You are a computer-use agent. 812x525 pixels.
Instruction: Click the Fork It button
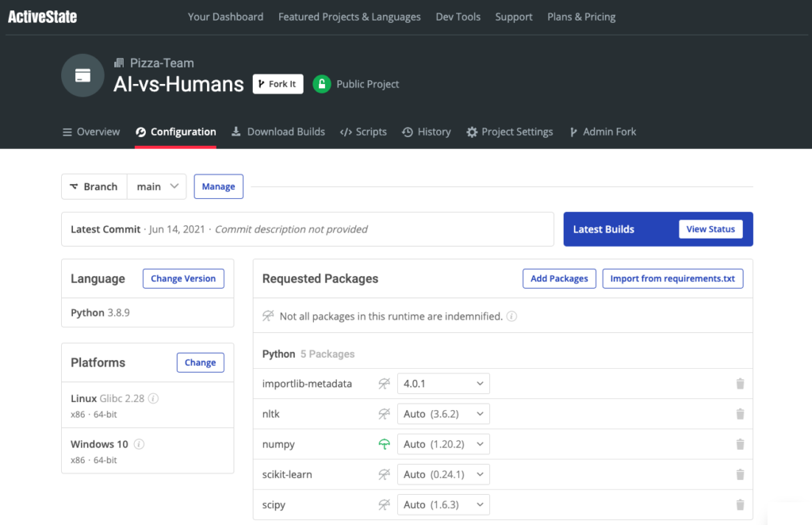click(x=278, y=84)
